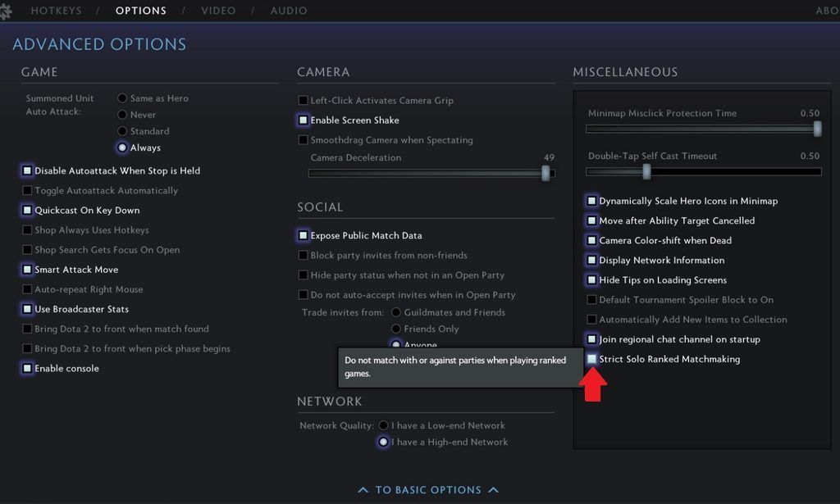
Task: Switch to the VIDEO tab
Action: pyautogui.click(x=217, y=11)
